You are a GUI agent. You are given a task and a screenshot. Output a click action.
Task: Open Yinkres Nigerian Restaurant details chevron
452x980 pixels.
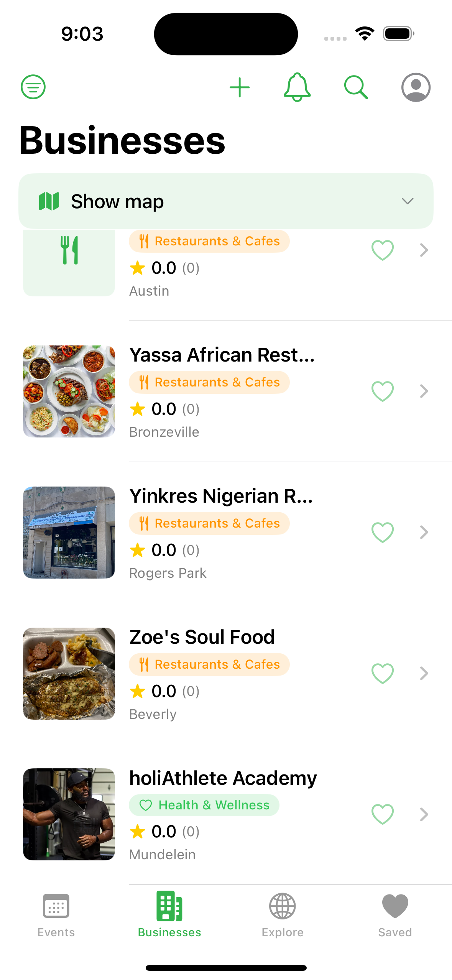pyautogui.click(x=424, y=533)
